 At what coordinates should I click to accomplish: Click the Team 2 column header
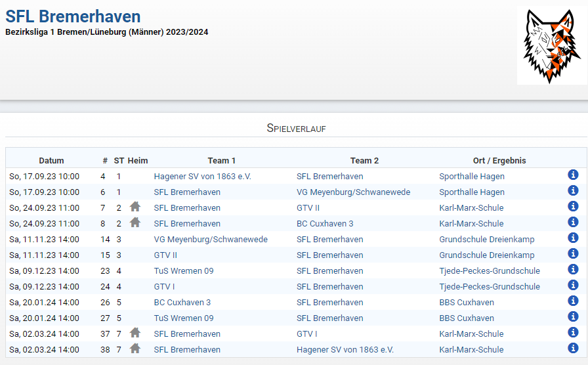pos(364,161)
